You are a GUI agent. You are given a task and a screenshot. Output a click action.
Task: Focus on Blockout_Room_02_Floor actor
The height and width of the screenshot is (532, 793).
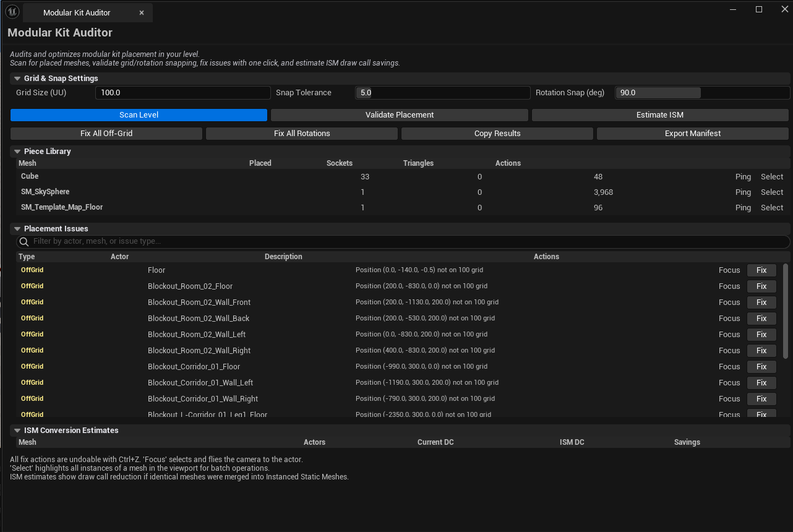(729, 286)
